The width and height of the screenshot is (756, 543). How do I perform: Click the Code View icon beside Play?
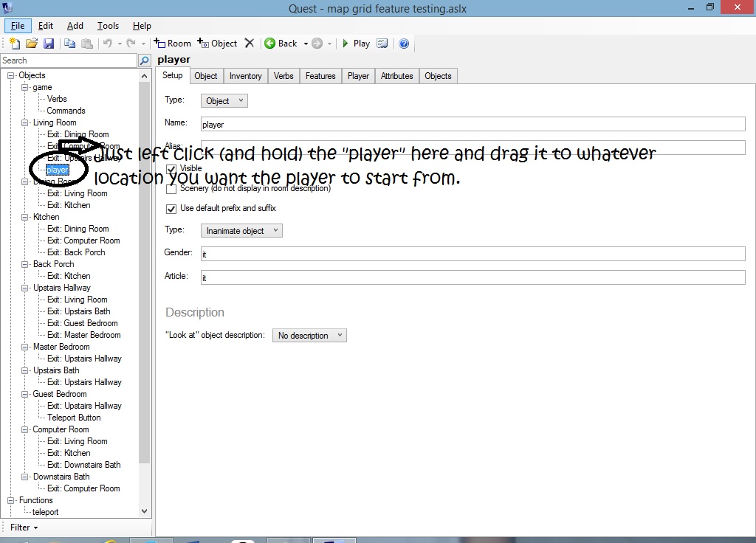click(382, 44)
